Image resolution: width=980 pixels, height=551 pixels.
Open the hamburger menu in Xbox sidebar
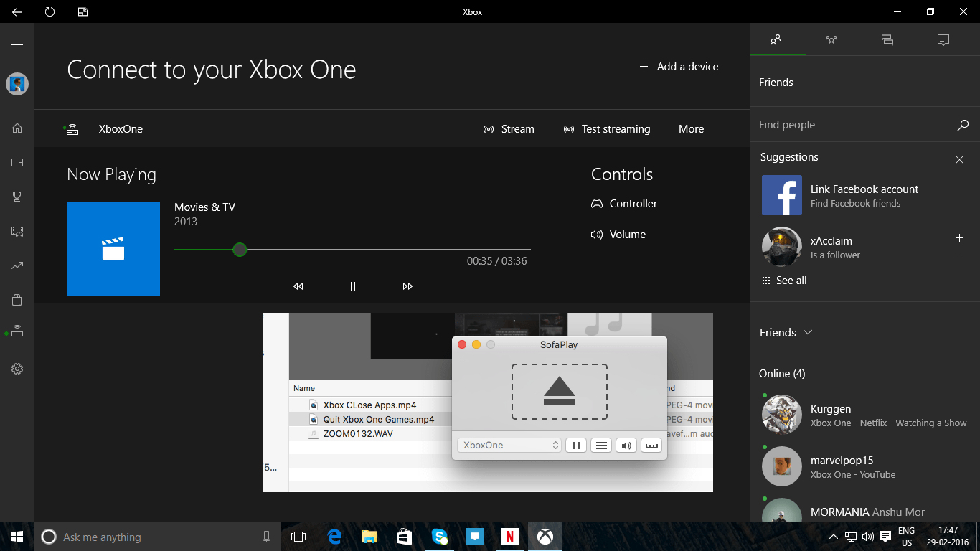pyautogui.click(x=17, y=42)
